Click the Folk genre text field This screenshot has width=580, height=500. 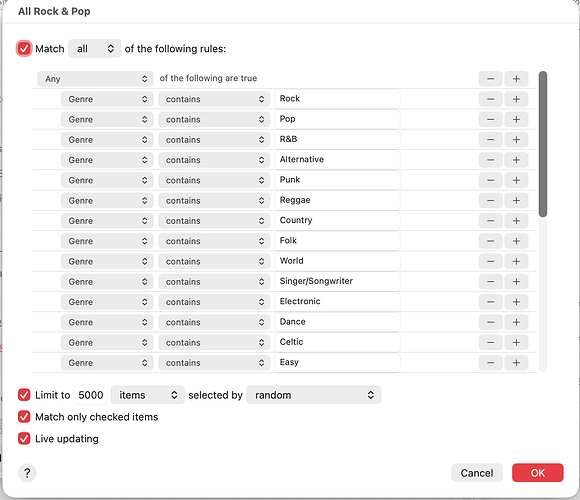click(337, 241)
